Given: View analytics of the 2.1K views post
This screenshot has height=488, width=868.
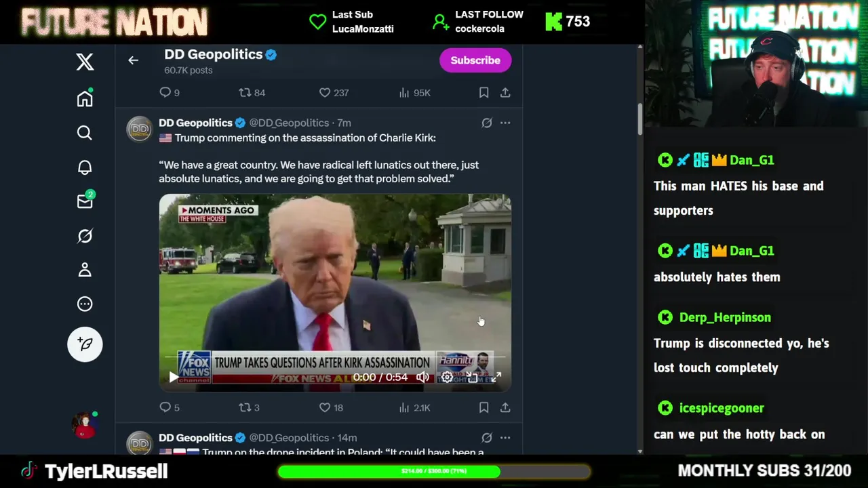Looking at the screenshot, I should 414,407.
